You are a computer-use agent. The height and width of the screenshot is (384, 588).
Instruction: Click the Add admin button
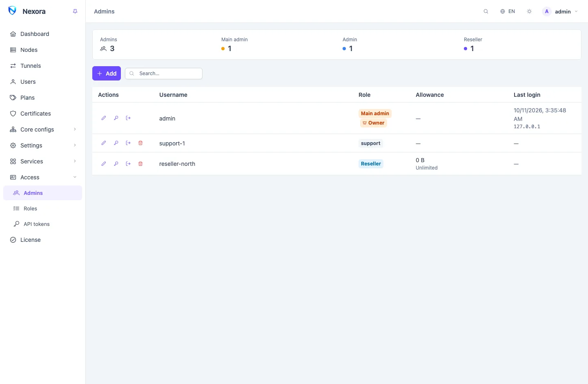click(x=107, y=74)
